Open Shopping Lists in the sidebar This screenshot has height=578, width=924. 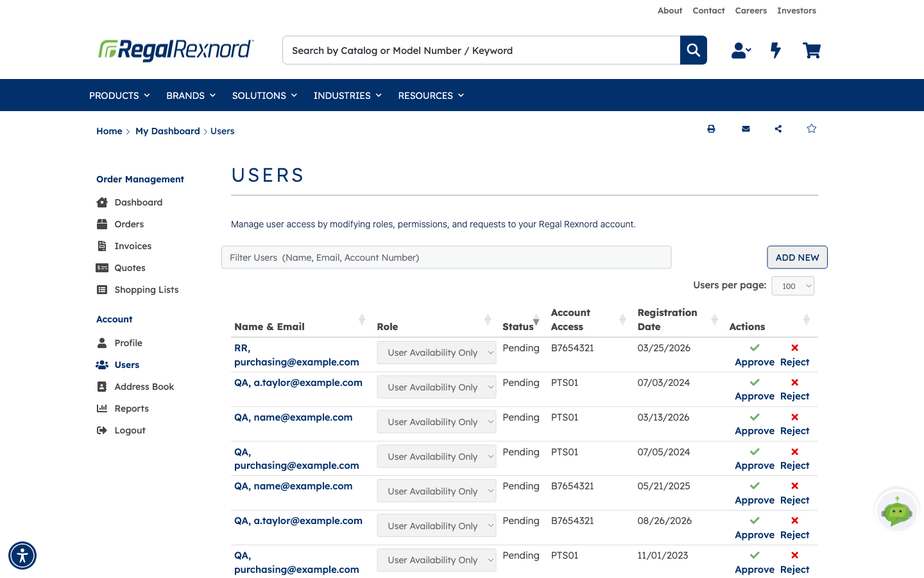[146, 290]
